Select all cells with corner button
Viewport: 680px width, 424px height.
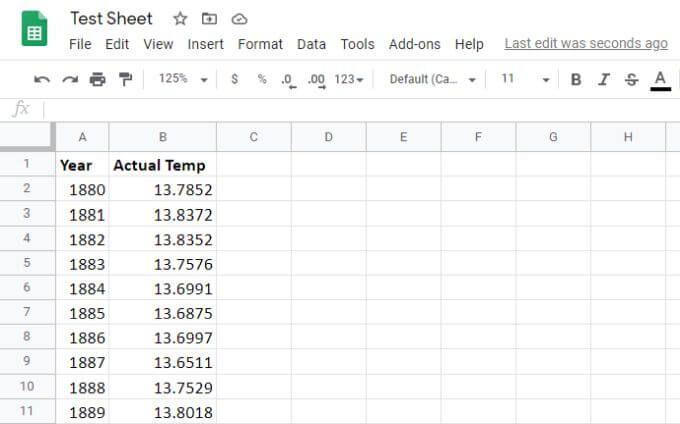click(28, 137)
